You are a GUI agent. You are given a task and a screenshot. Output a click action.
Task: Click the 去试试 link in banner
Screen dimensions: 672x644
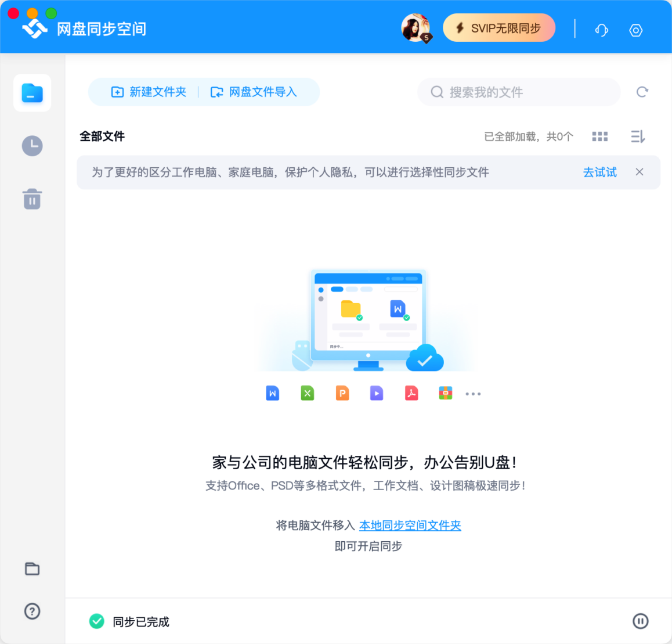pos(599,172)
